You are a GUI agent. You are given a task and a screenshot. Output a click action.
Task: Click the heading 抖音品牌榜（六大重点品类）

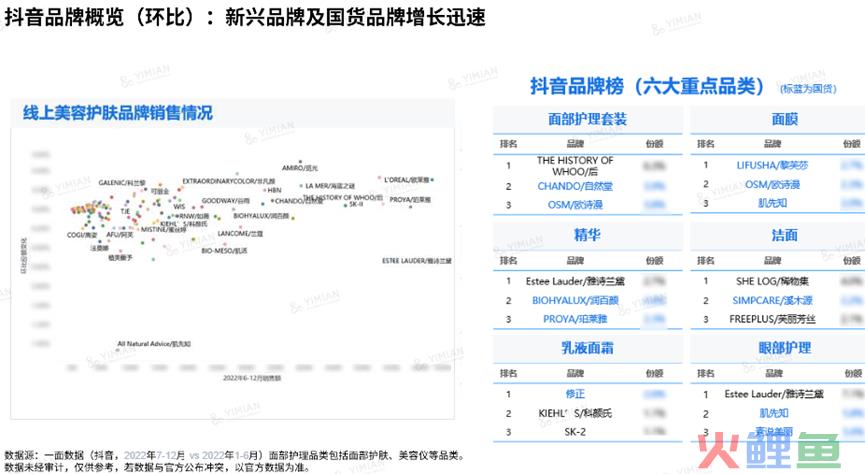tap(647, 86)
